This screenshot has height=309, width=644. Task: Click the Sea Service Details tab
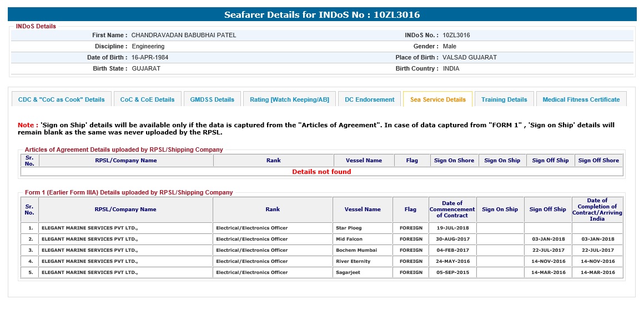pos(437,99)
